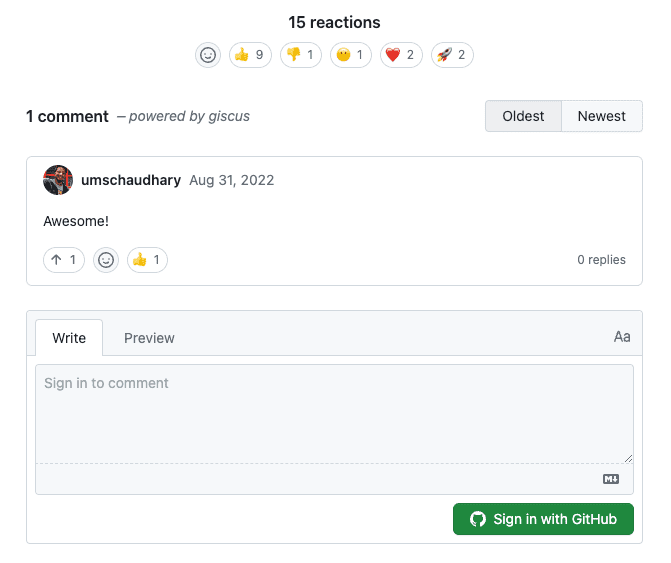671x563 pixels.
Task: Switch to the Preview tab
Action: (x=149, y=338)
